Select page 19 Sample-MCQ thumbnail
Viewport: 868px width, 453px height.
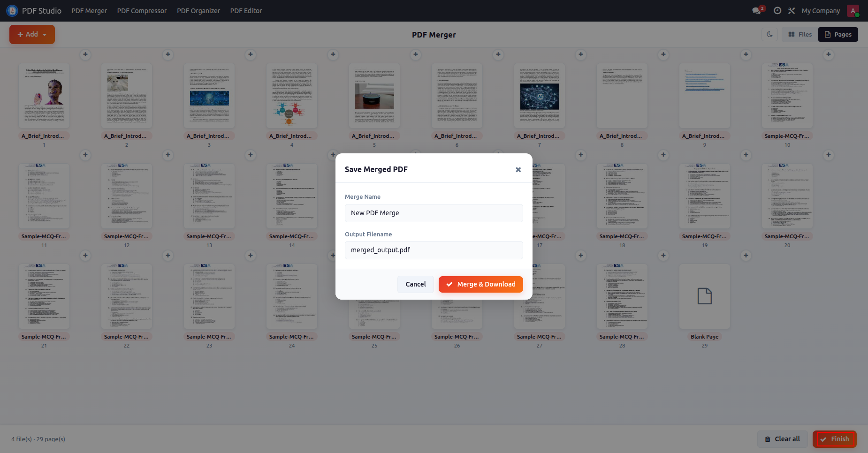pyautogui.click(x=705, y=196)
